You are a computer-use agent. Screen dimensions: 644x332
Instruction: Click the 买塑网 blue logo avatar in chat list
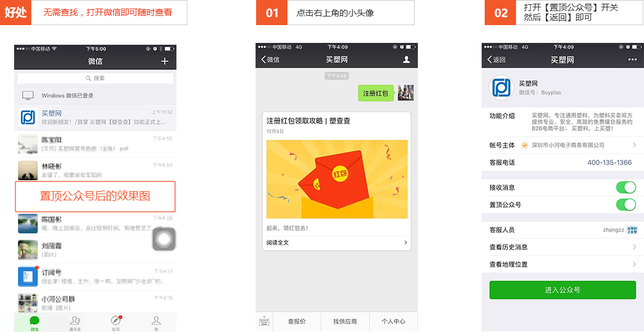28,118
